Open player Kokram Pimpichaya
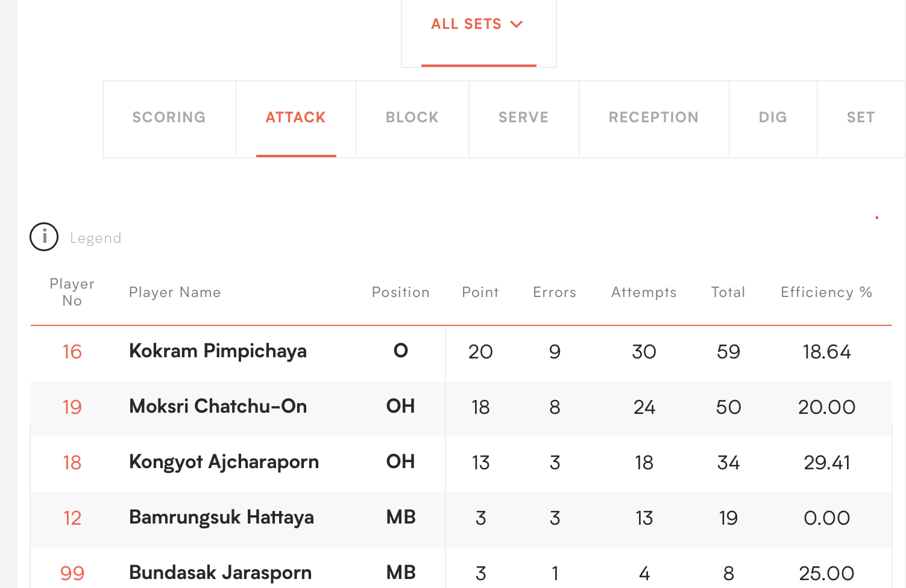Viewport: 906px width, 588px height. pos(218,351)
